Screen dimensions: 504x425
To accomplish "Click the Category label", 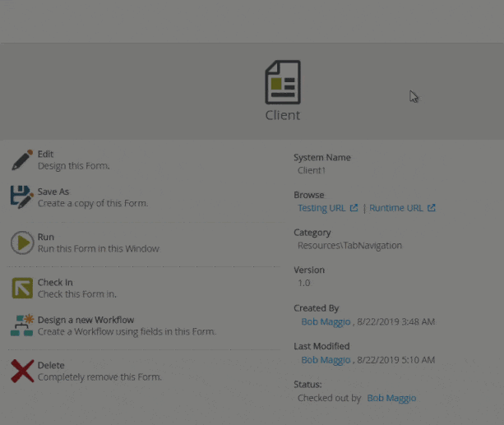I will (x=312, y=233).
